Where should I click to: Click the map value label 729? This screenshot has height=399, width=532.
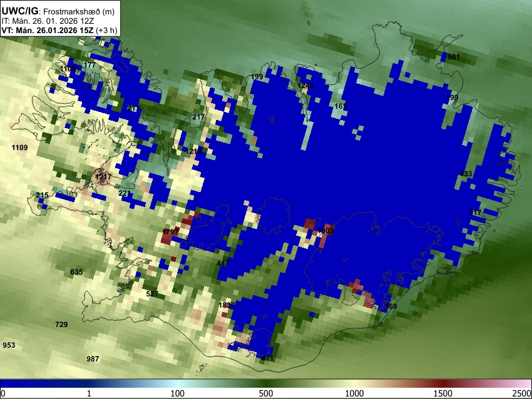[61, 325]
